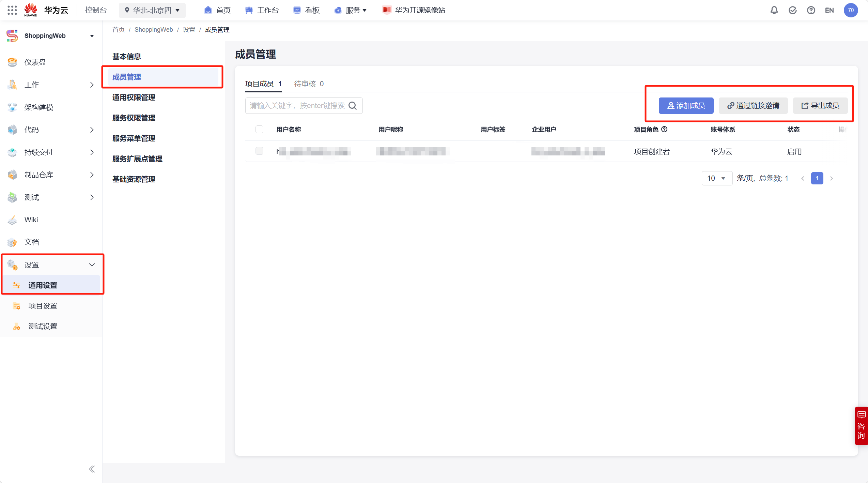Click the user avatar 70 icon
Screen dimensions: 868x483
(851, 10)
